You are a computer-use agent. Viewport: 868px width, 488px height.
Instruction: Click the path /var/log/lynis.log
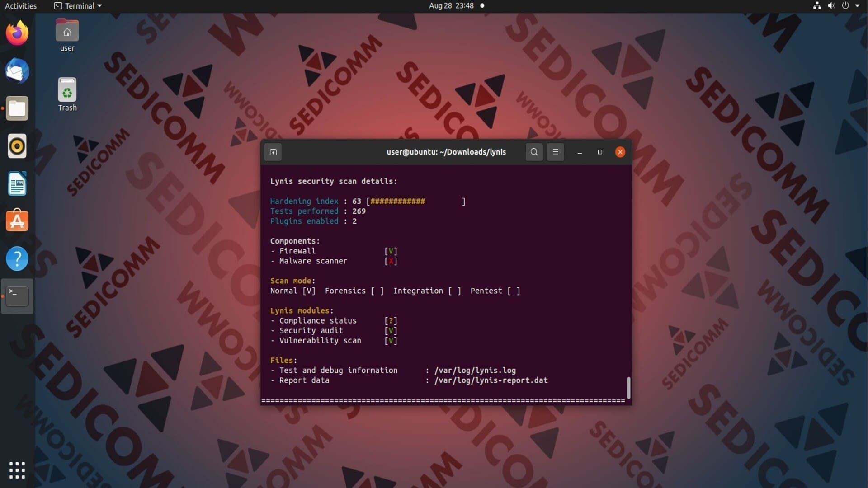[475, 371]
